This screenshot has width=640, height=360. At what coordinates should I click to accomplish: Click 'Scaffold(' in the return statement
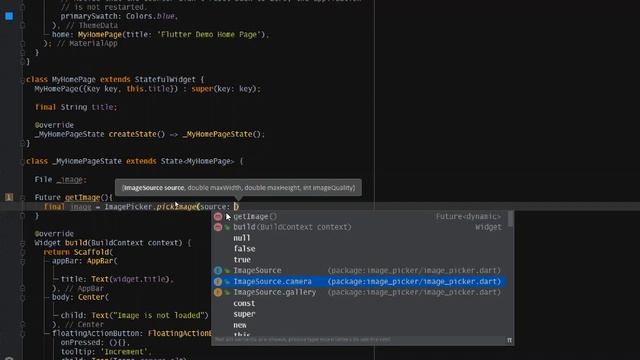93,252
